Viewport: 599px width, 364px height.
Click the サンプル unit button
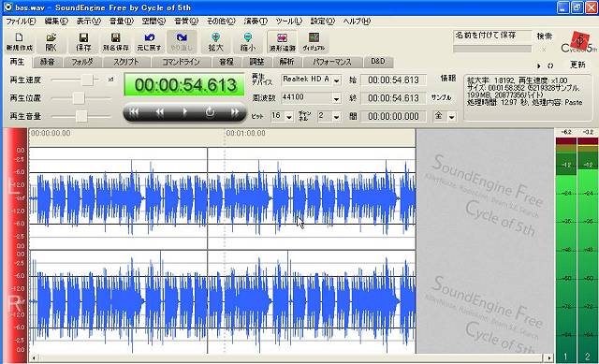coord(441,97)
